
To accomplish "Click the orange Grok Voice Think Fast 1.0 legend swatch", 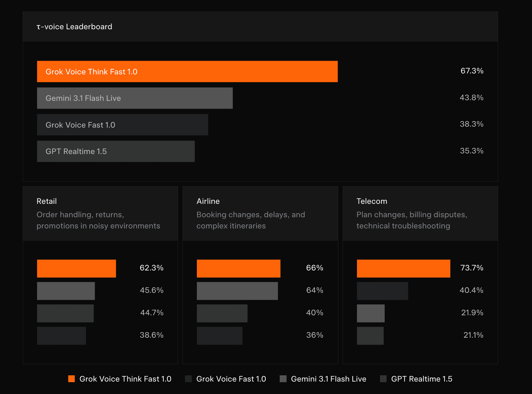I will (71, 379).
